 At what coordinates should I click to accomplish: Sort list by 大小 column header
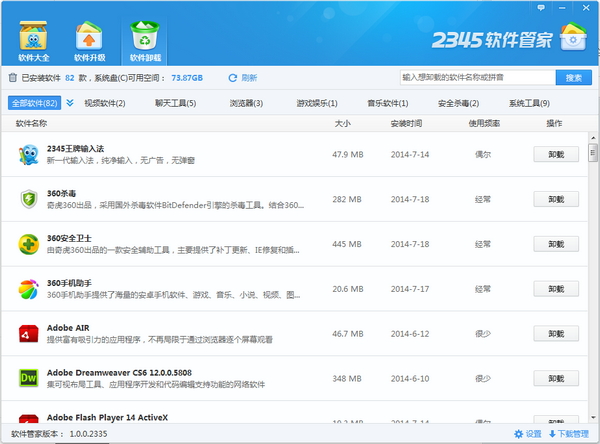[342, 124]
